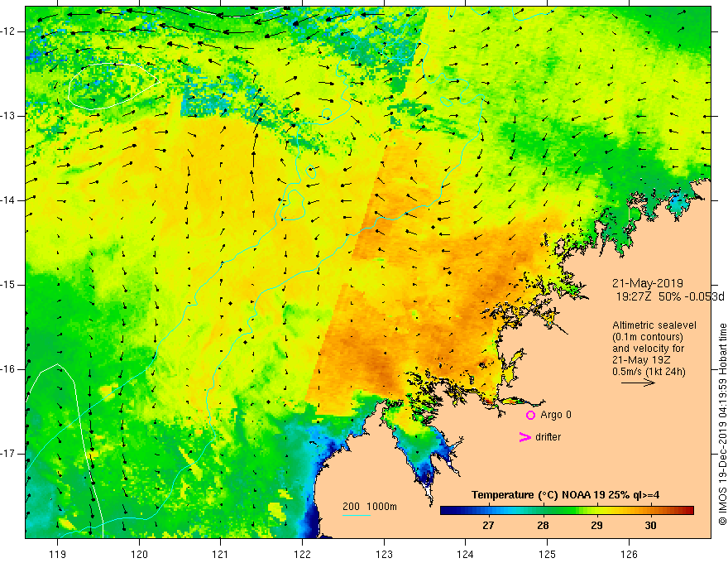The width and height of the screenshot is (728, 563).
Task: Click latitude axis label -16
Action: tap(9, 369)
